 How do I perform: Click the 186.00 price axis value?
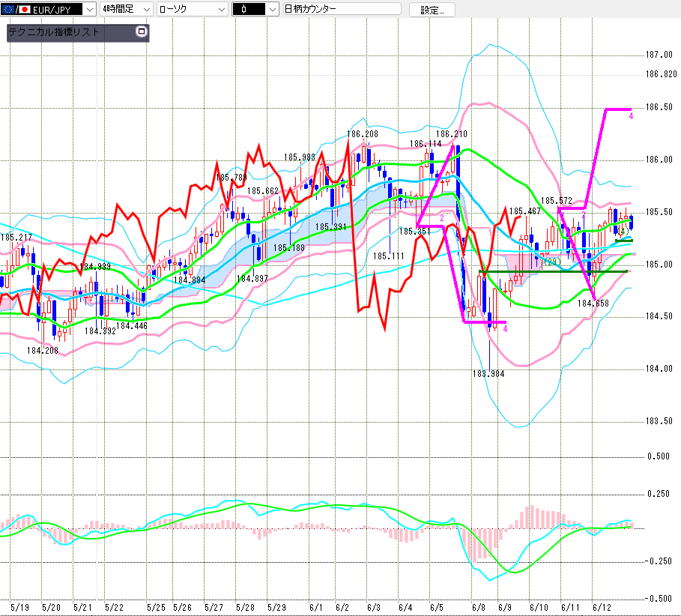[x=659, y=160]
